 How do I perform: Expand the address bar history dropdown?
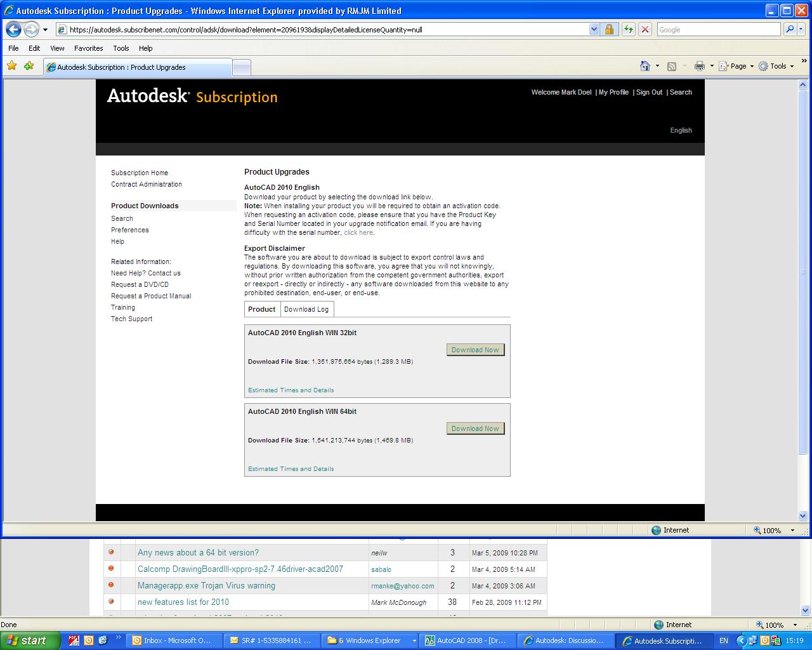(x=594, y=29)
